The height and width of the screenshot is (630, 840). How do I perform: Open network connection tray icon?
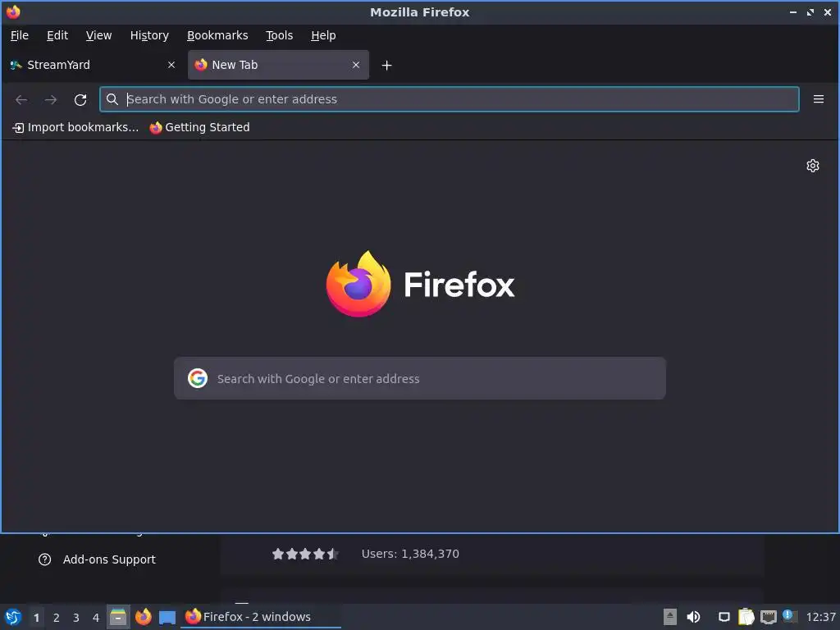(768, 617)
